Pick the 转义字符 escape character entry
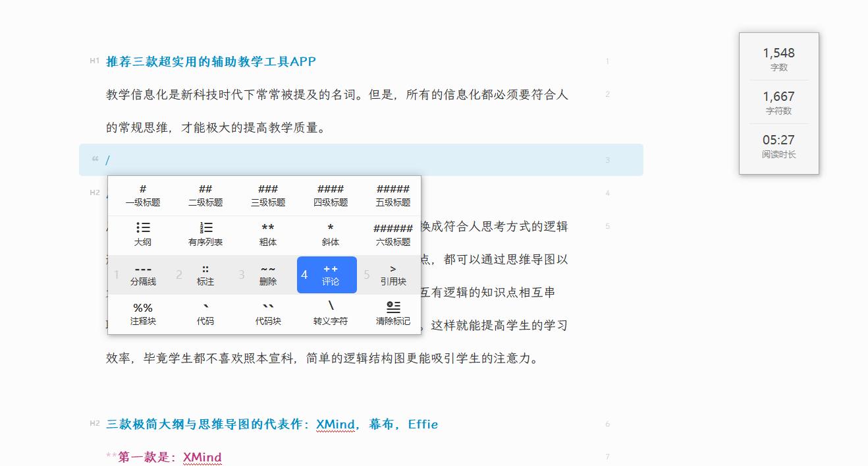The width and height of the screenshot is (868, 466). (329, 315)
